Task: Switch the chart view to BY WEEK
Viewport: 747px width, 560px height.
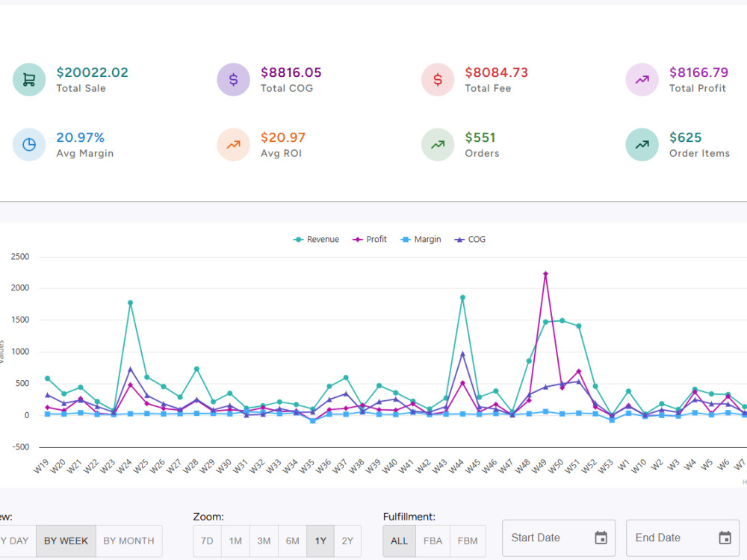Action: (x=66, y=541)
